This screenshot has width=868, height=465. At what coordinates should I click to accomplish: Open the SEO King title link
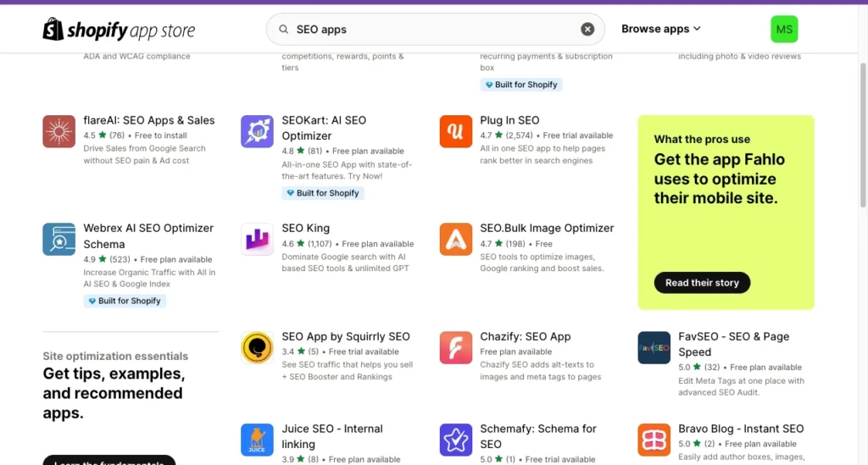[x=305, y=228]
